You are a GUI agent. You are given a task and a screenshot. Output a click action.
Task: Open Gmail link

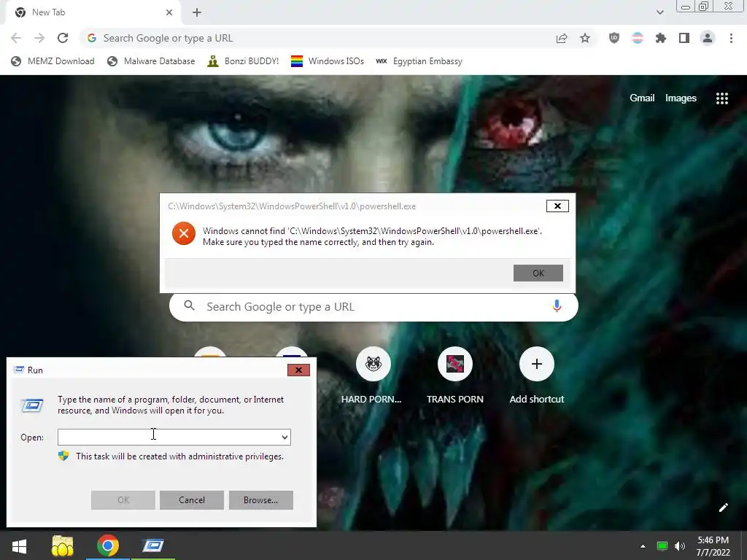pos(642,98)
